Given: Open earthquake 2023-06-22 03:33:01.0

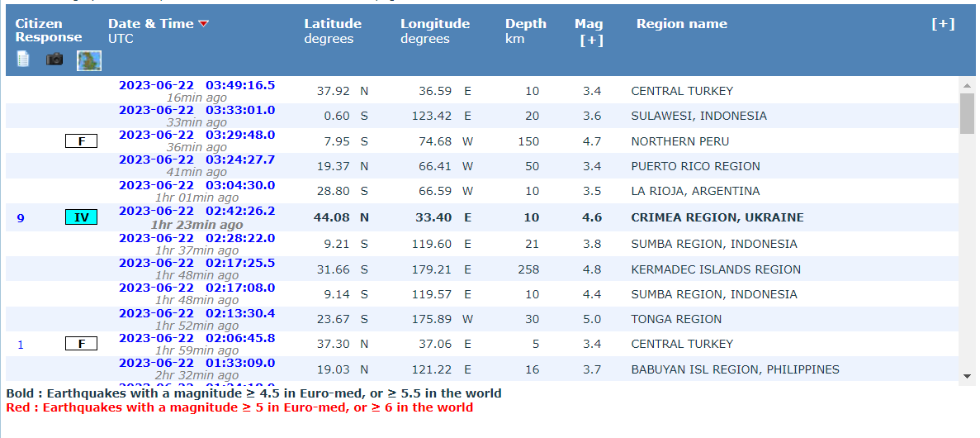Looking at the screenshot, I should 196,110.
